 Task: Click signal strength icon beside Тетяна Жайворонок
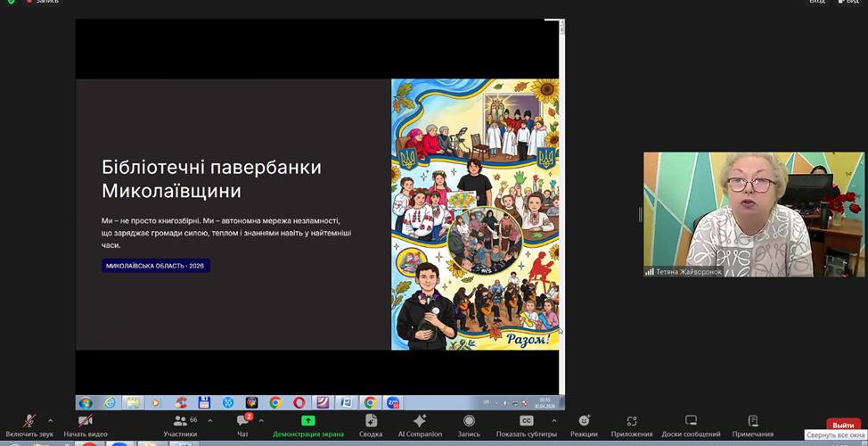pos(650,272)
